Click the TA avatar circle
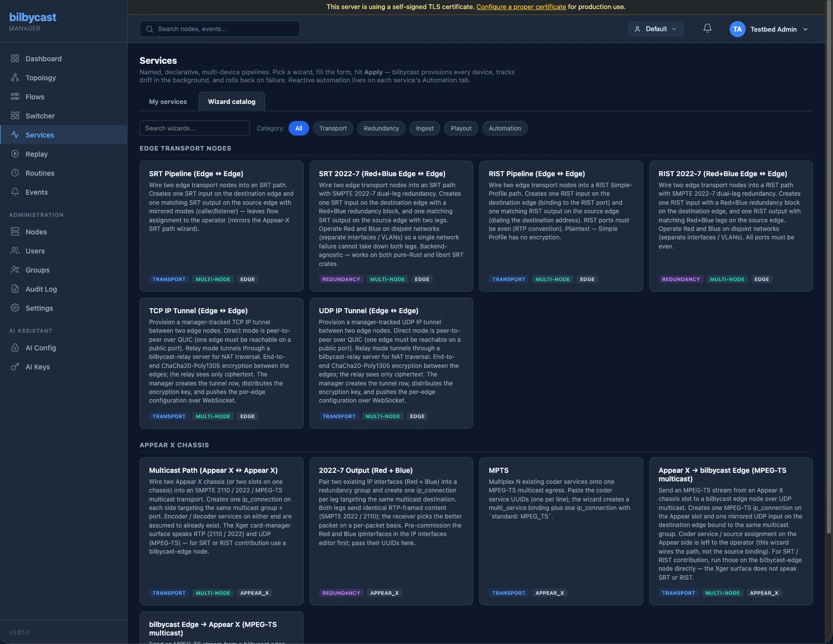This screenshot has width=833, height=644. 737,29
